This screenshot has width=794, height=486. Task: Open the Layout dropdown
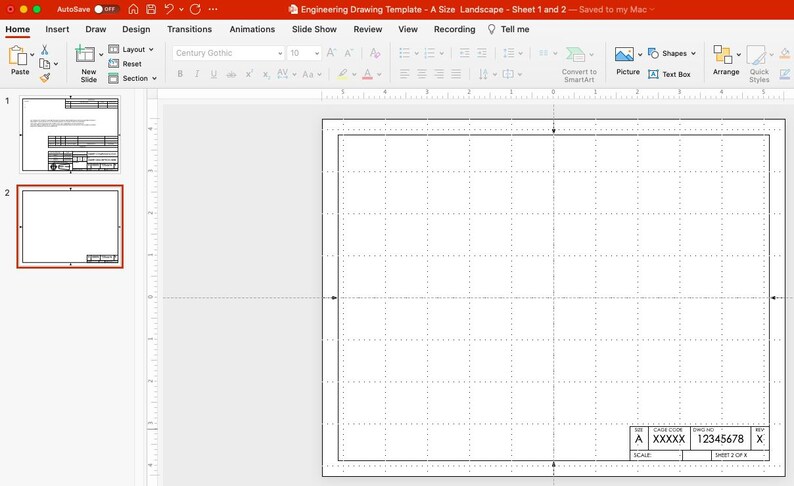131,49
